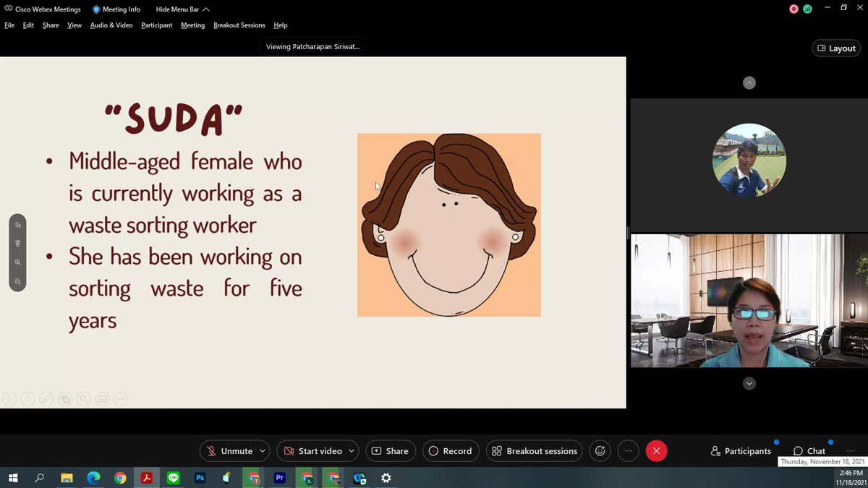Open the Chat panel
This screenshot has height=488, width=868.
click(809, 451)
